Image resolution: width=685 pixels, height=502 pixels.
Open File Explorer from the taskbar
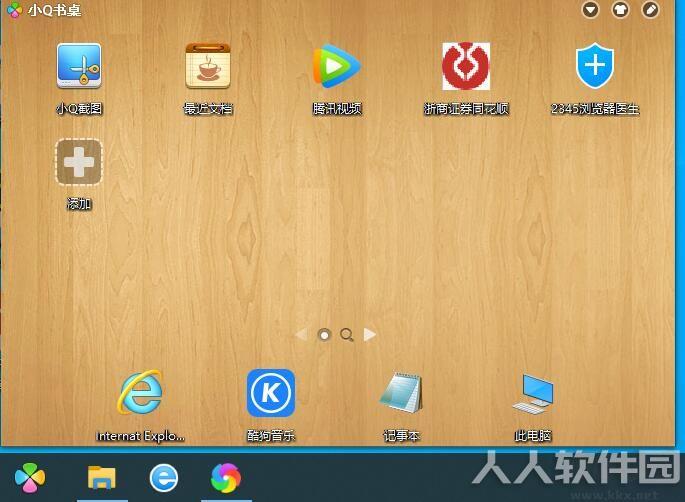102,477
